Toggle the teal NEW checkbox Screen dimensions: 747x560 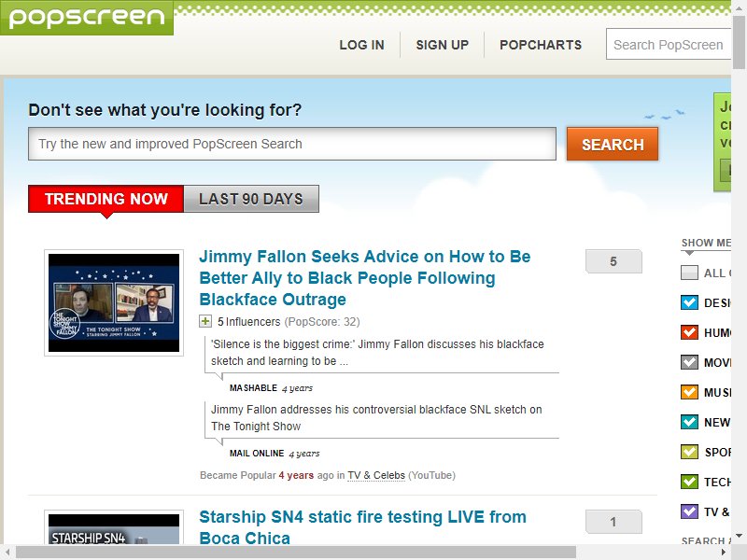(689, 422)
